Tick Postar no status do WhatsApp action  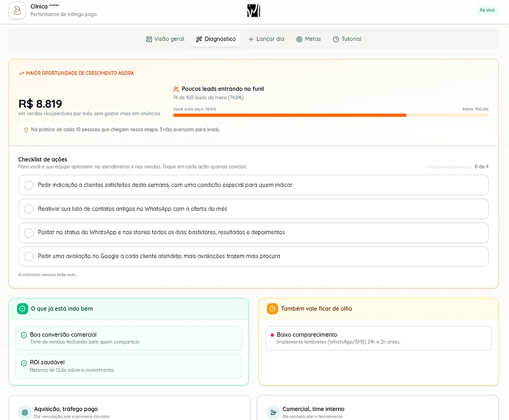click(29, 233)
